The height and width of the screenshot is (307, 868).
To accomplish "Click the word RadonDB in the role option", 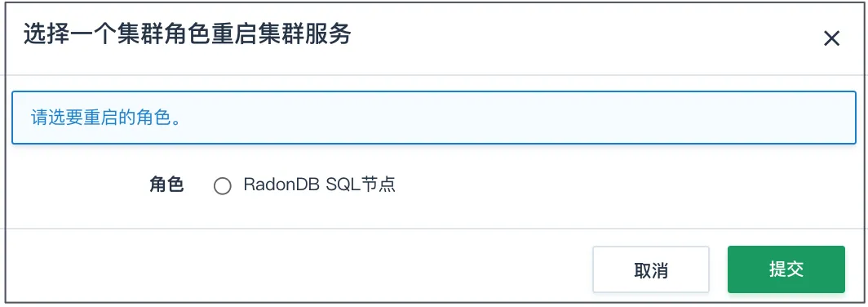I will pos(281,185).
